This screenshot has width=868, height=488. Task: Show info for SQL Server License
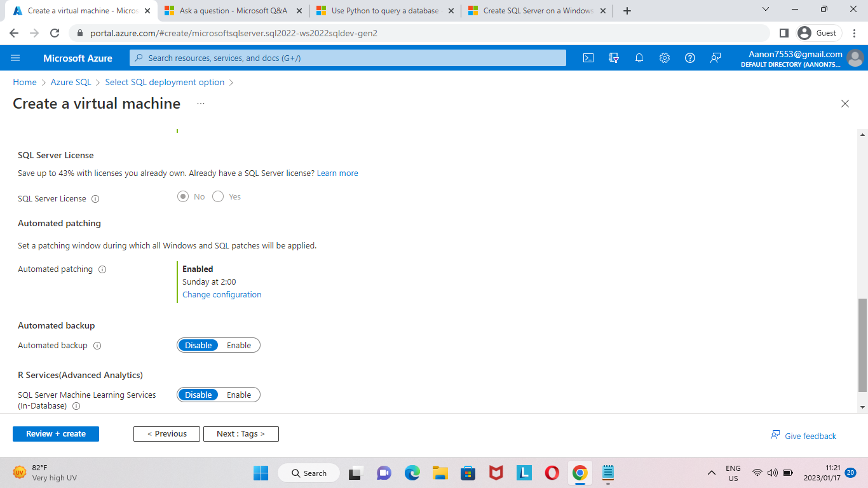95,199
